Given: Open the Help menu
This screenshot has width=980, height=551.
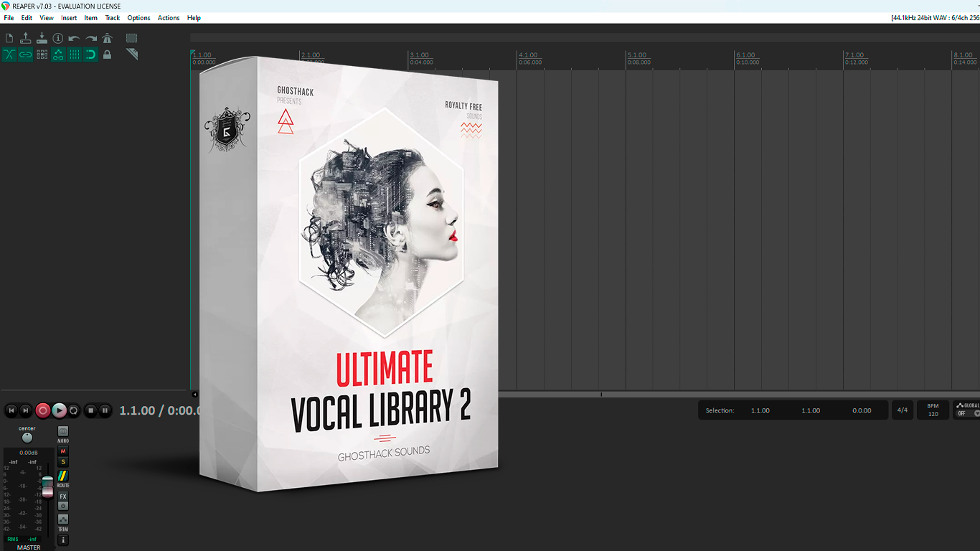Looking at the screenshot, I should [194, 18].
